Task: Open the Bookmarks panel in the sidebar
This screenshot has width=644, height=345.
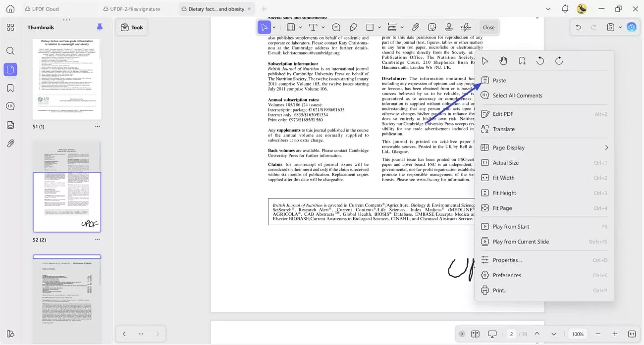Action: click(x=10, y=88)
